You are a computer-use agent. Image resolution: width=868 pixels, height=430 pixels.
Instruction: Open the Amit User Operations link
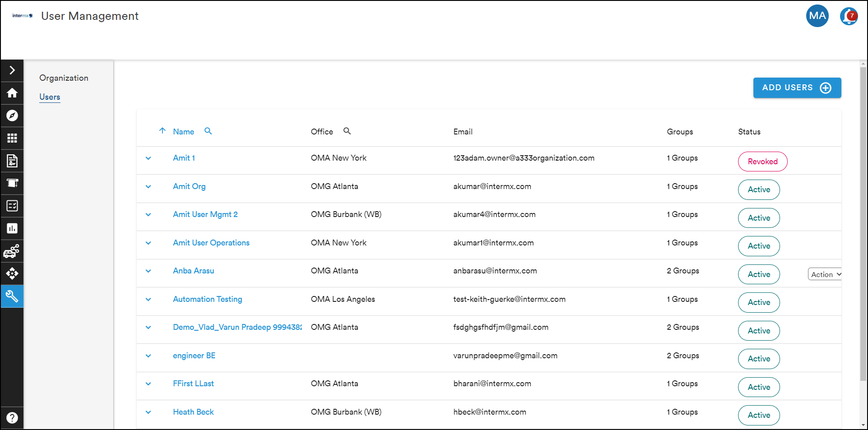[211, 243]
